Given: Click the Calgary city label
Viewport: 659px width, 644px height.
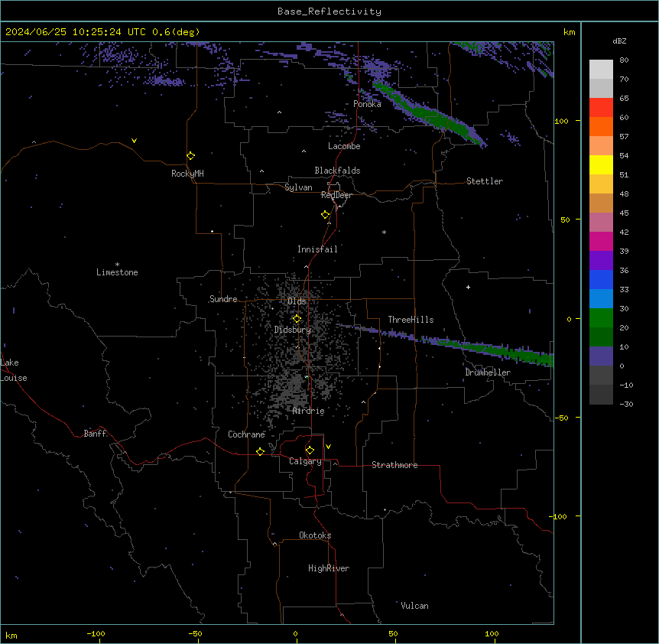Looking at the screenshot, I should (x=305, y=461).
